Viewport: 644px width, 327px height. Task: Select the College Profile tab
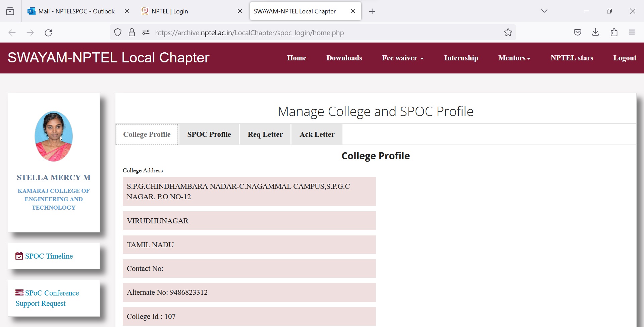coord(147,134)
